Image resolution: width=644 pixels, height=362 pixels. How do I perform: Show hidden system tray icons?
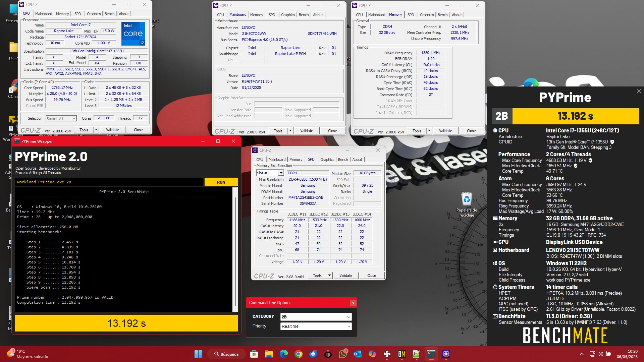pos(581,354)
